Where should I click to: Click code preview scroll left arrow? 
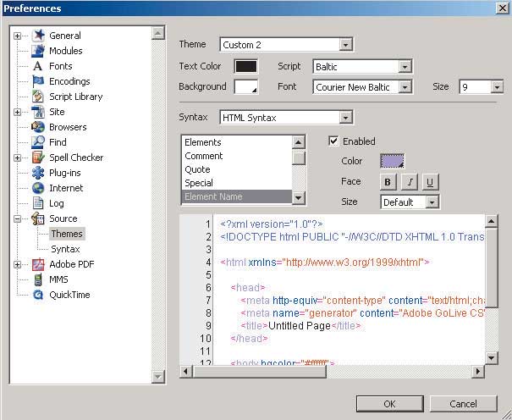pos(186,372)
